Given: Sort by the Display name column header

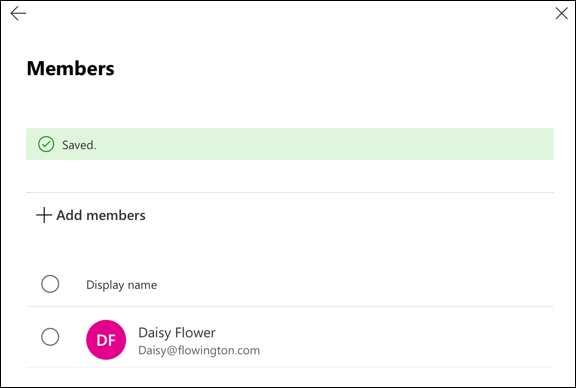Looking at the screenshot, I should [122, 285].
